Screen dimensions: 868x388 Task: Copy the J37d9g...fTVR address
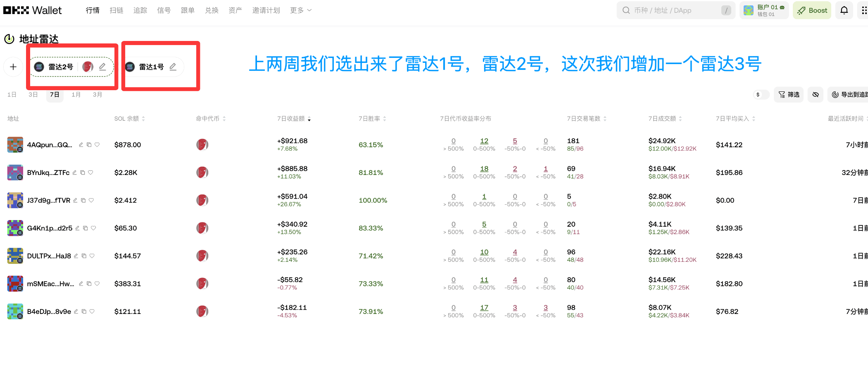pos(83,200)
